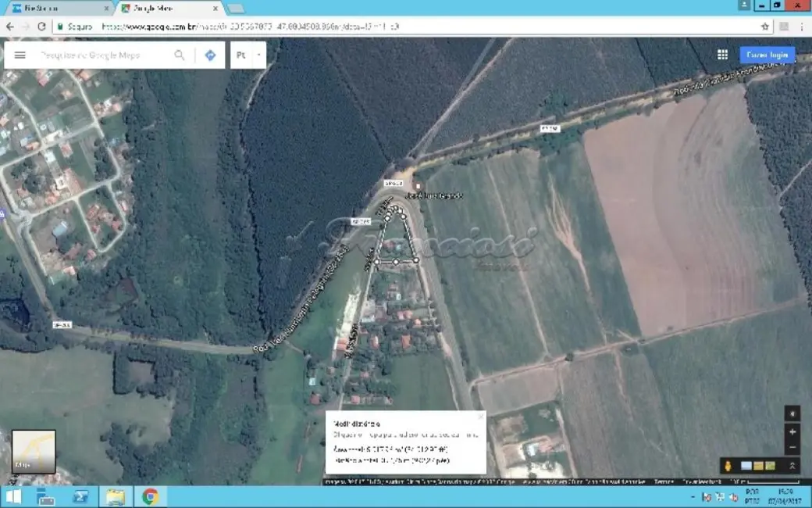812x508 pixels.
Task: Reload the page in Chrome
Action: [x=41, y=26]
